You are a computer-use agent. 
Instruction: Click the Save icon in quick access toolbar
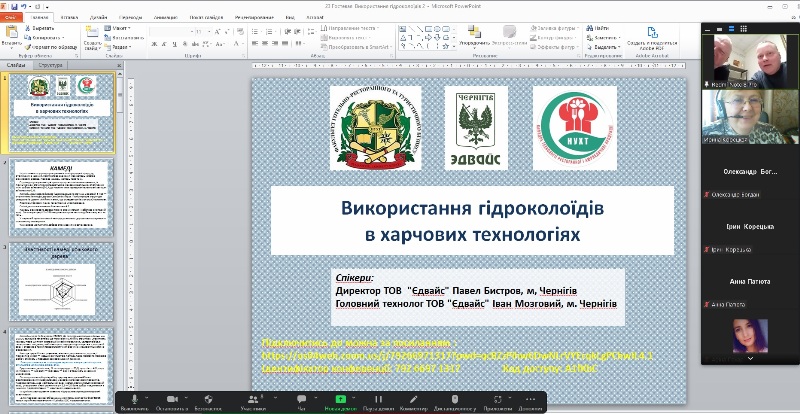click(17, 5)
